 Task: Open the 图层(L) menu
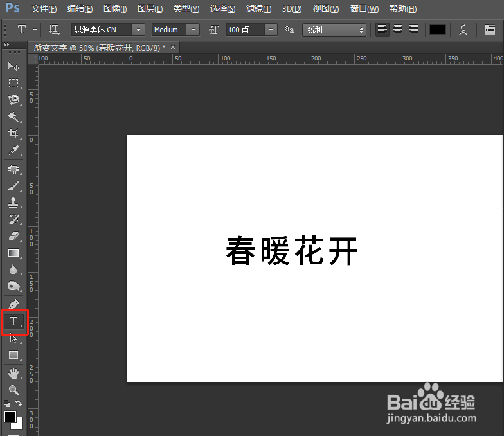[150, 9]
